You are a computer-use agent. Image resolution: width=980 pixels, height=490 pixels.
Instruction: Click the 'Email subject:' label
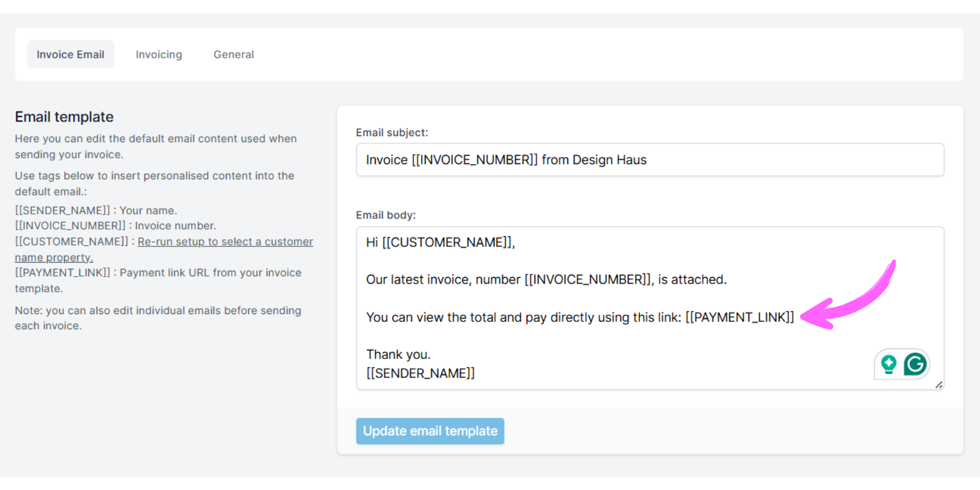tap(392, 133)
